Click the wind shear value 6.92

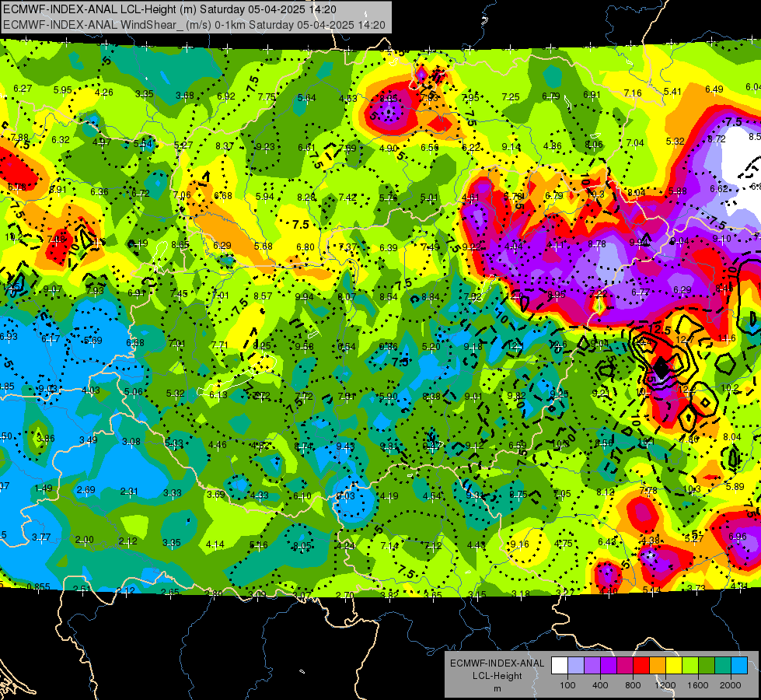coord(225,96)
